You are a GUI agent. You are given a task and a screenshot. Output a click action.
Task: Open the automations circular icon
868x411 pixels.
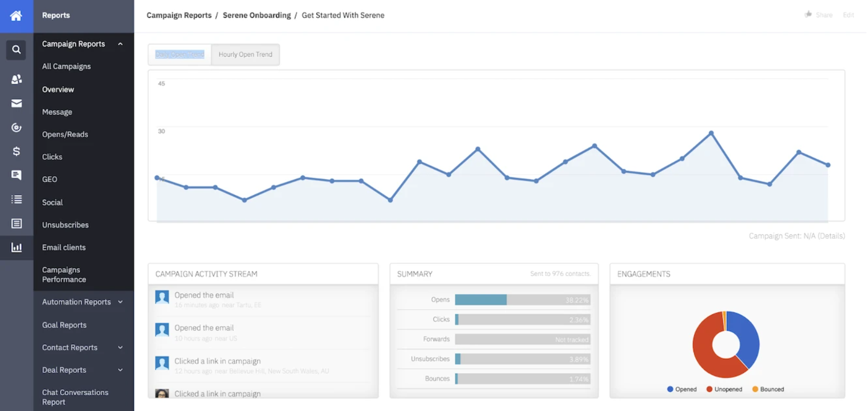click(16, 127)
